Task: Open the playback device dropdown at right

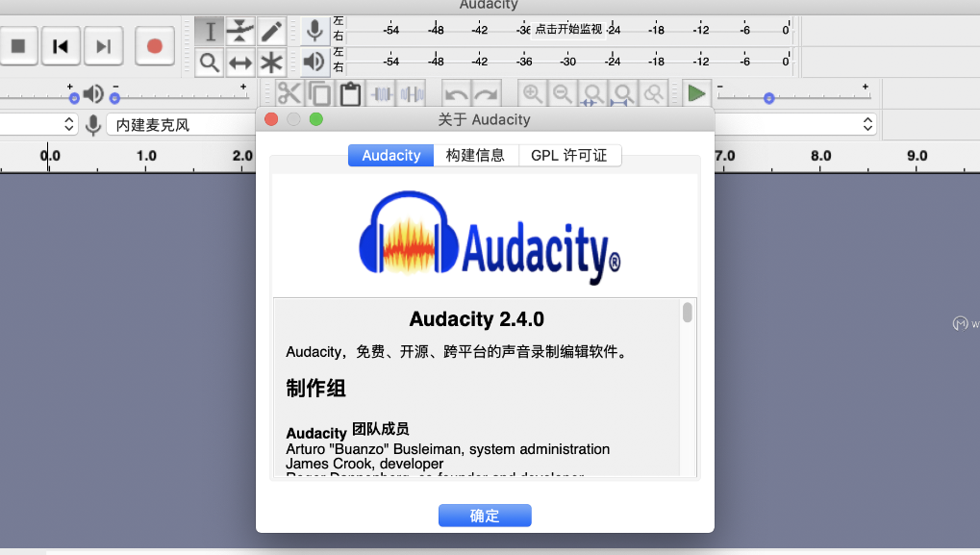Action: [867, 124]
